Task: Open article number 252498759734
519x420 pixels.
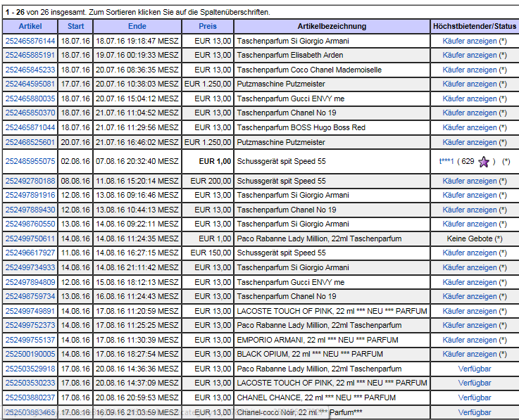Action: pyautogui.click(x=30, y=296)
